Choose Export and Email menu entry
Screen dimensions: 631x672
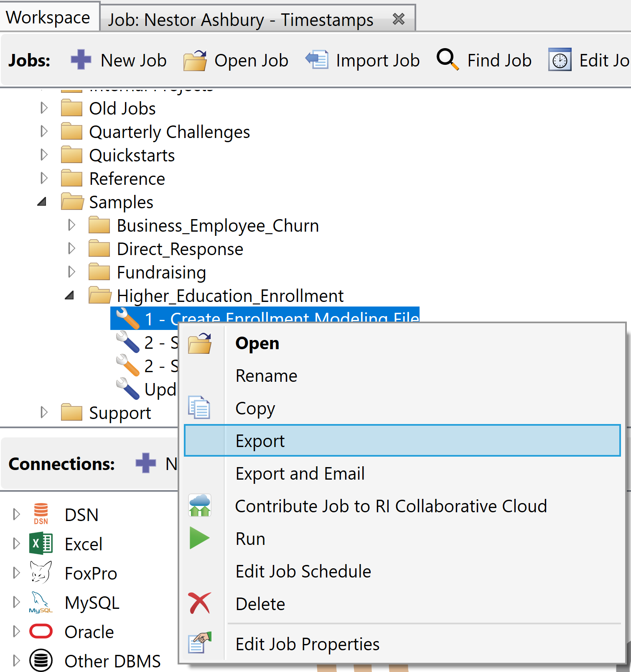tap(402, 473)
